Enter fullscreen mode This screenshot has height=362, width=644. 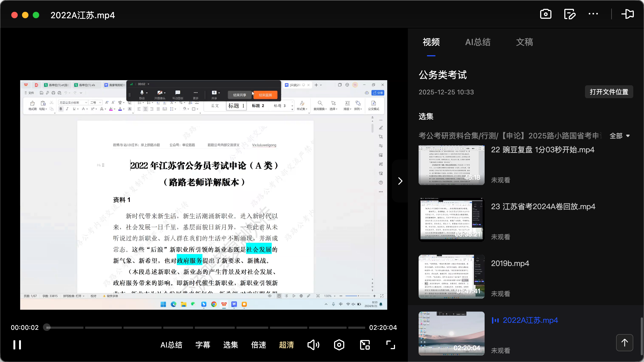390,345
